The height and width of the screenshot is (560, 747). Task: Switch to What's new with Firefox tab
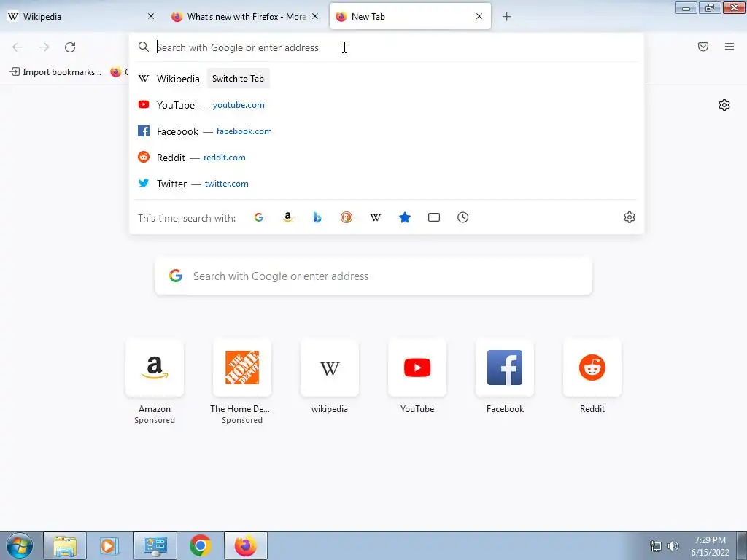[245, 16]
